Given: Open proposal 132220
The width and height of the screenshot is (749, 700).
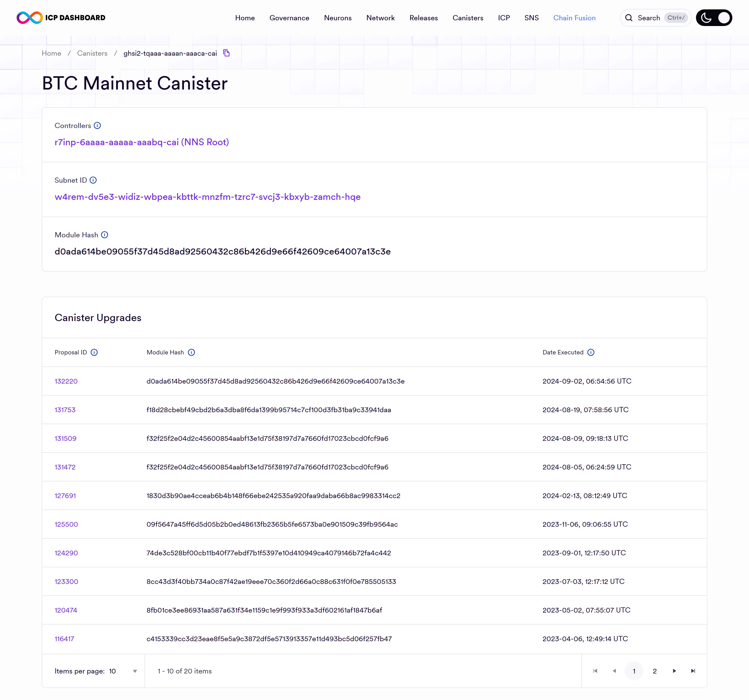Looking at the screenshot, I should (66, 381).
